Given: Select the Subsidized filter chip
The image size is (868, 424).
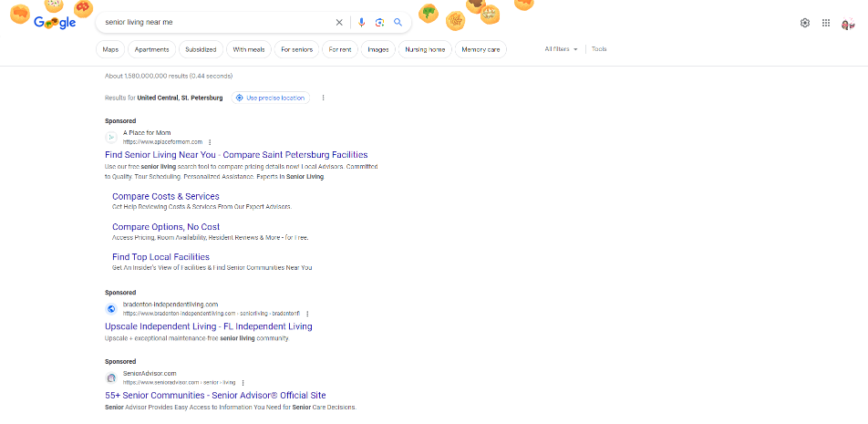Looking at the screenshot, I should tap(201, 50).
